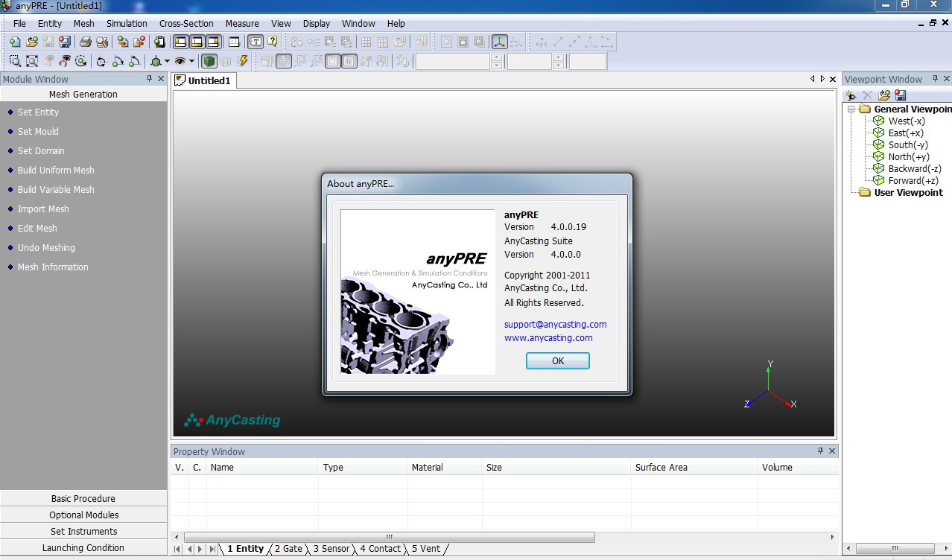
Task: Open Print Preview from the toolbar
Action: (x=102, y=42)
